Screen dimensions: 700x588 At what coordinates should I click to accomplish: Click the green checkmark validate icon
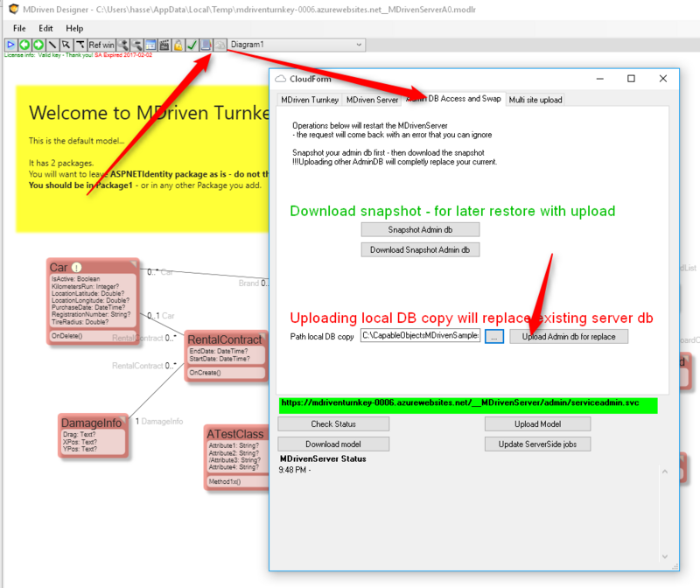coord(192,45)
